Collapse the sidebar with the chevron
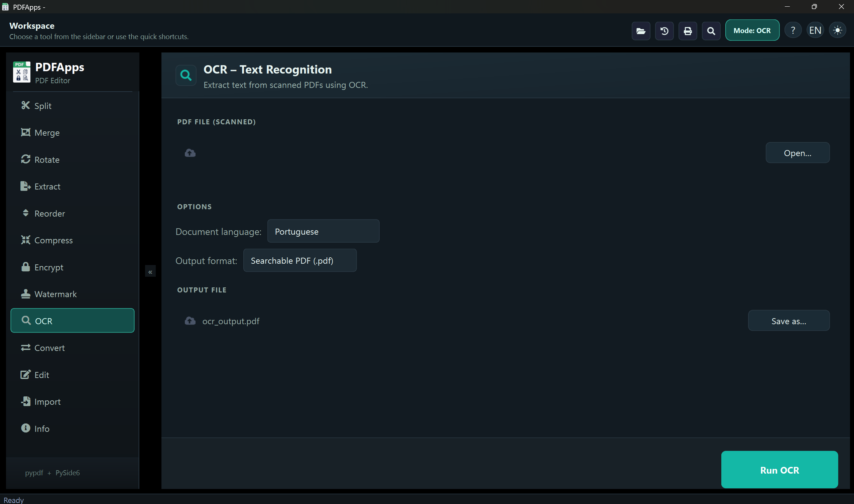This screenshot has height=504, width=854. (150, 272)
